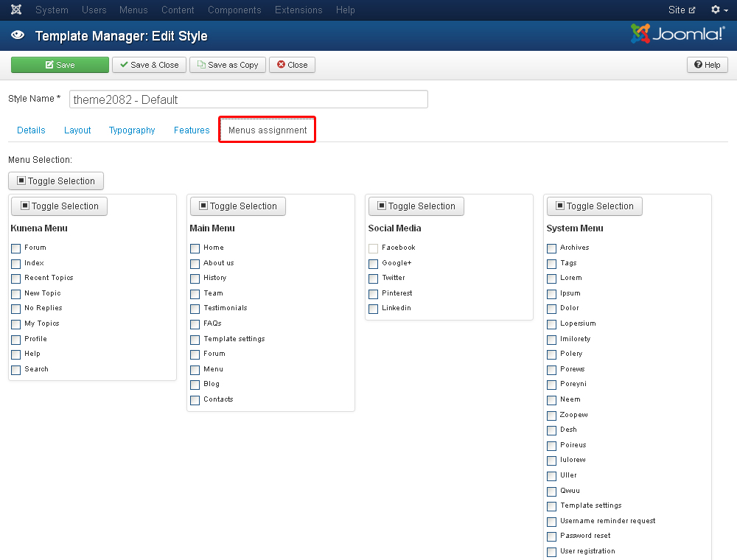
Task: Check Main Menu Template settings checkbox
Action: 195,340
